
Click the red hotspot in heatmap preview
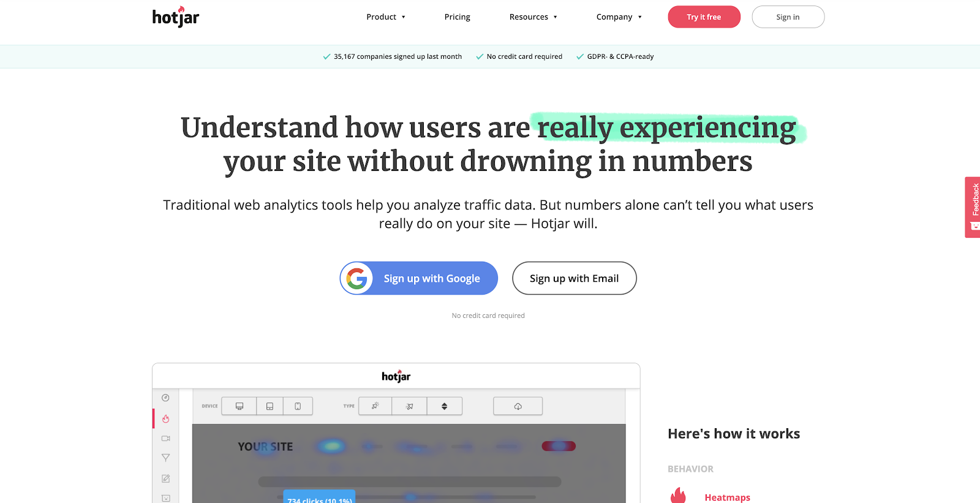coord(559,446)
